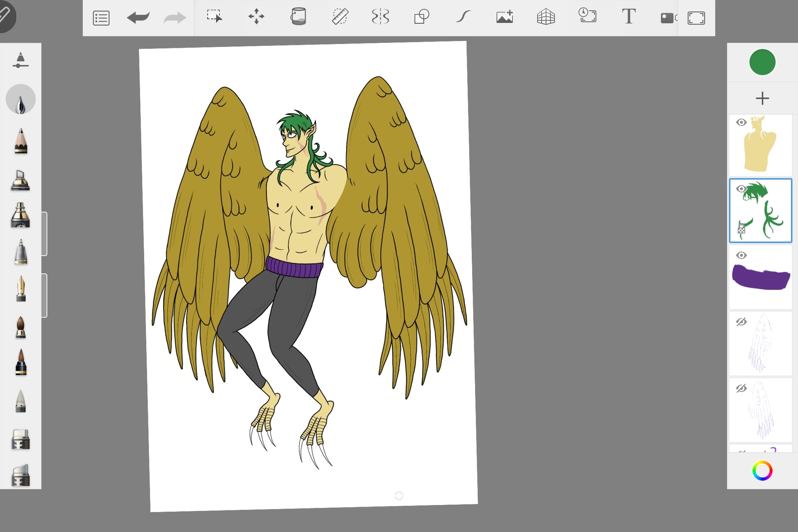Choose the black-ferrule pointed brush
Viewport: 798px width, 532px height.
(20, 362)
